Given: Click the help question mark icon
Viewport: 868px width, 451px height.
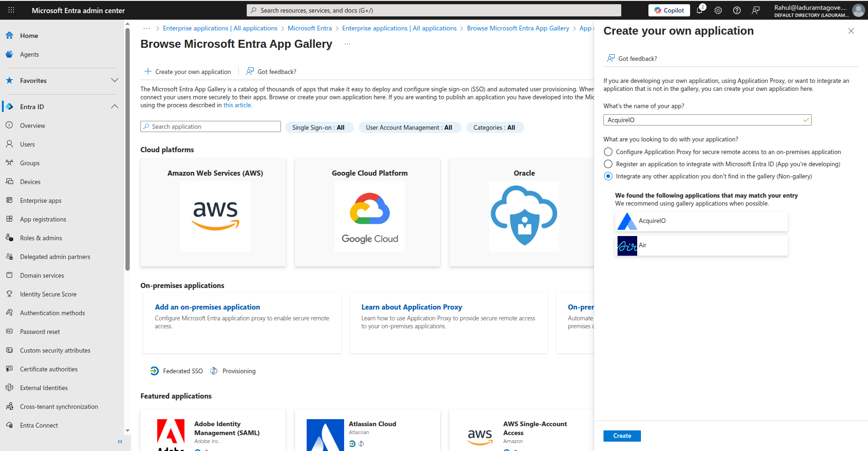Looking at the screenshot, I should 737,10.
